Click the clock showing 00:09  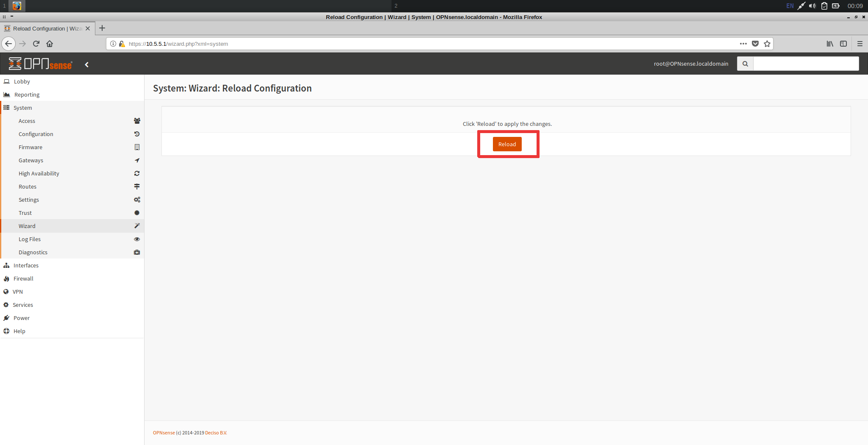[855, 6]
